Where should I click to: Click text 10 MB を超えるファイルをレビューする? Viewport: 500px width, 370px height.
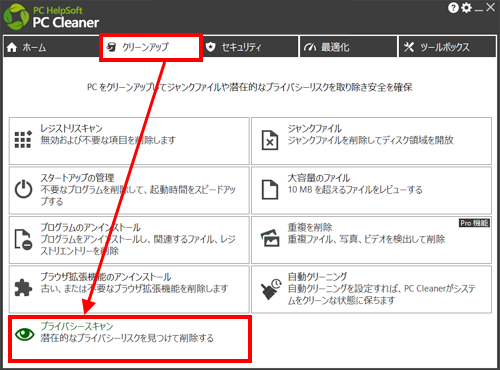point(355,190)
